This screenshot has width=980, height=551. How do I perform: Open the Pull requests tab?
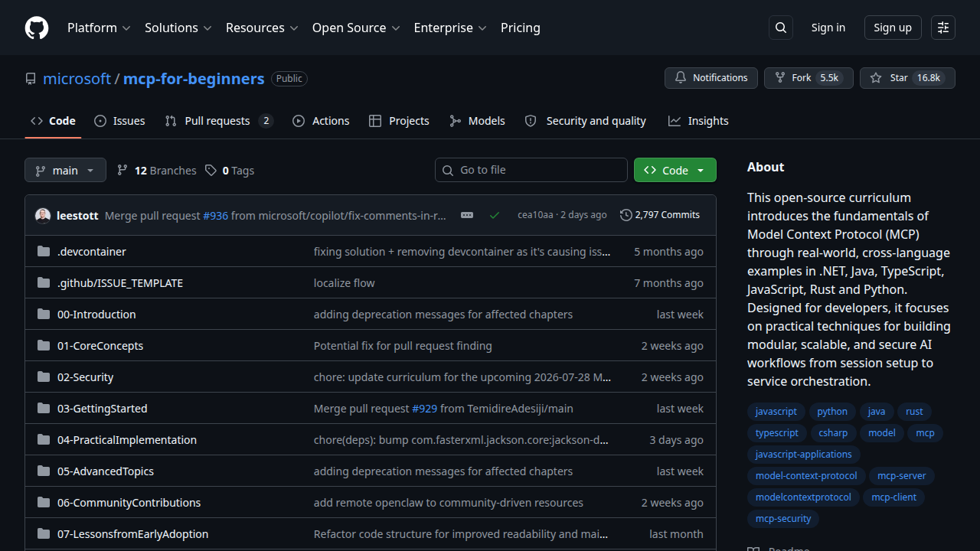pyautogui.click(x=219, y=121)
